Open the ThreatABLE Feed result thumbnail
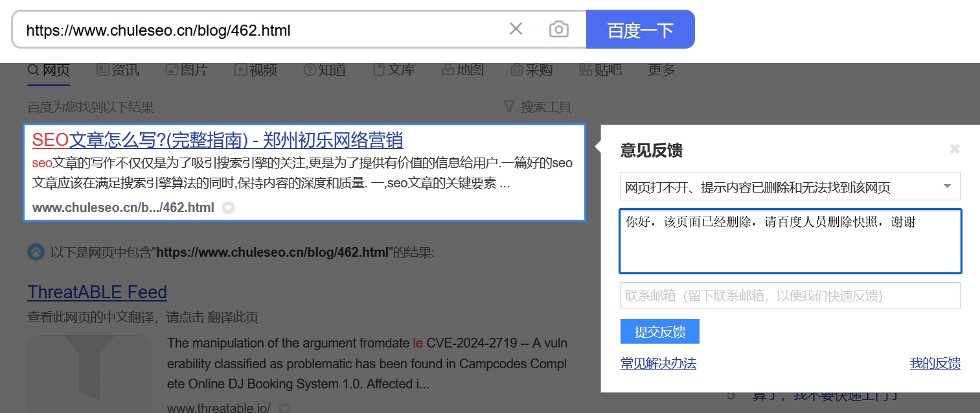 [x=89, y=374]
